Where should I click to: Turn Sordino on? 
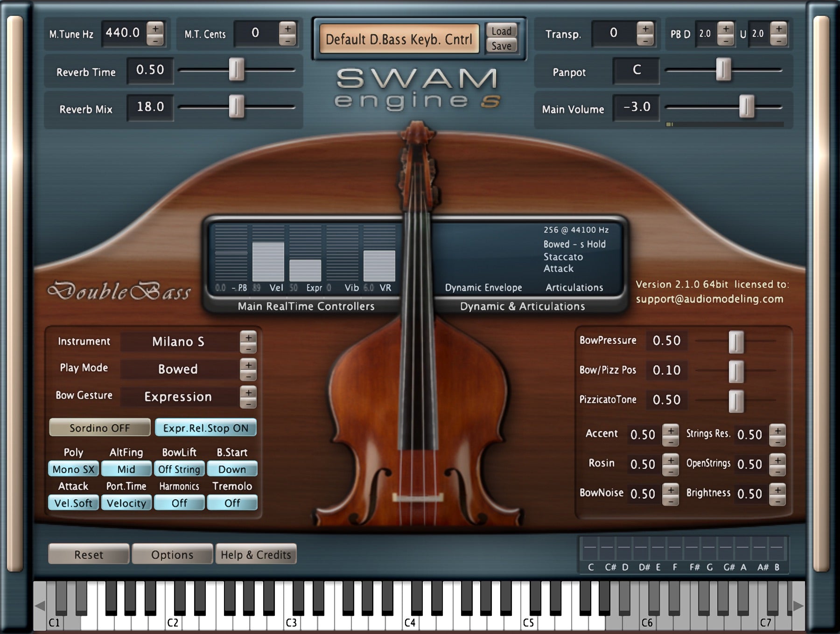click(99, 428)
